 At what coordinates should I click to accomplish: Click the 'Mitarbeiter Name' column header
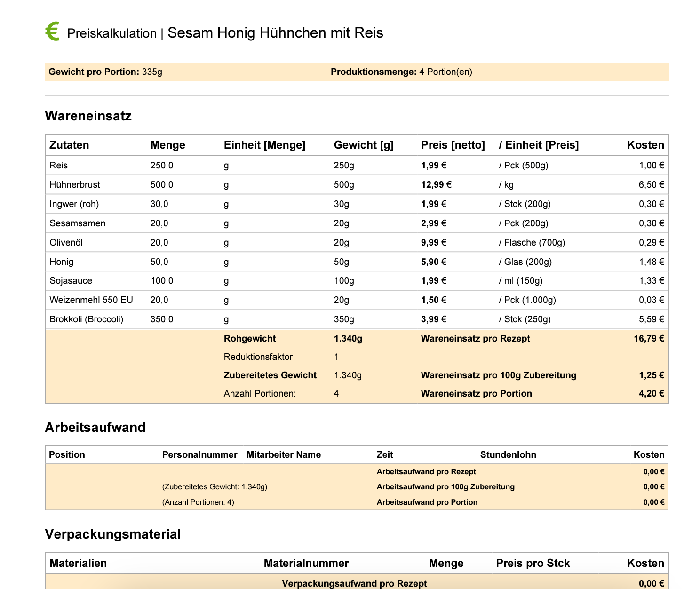click(284, 455)
